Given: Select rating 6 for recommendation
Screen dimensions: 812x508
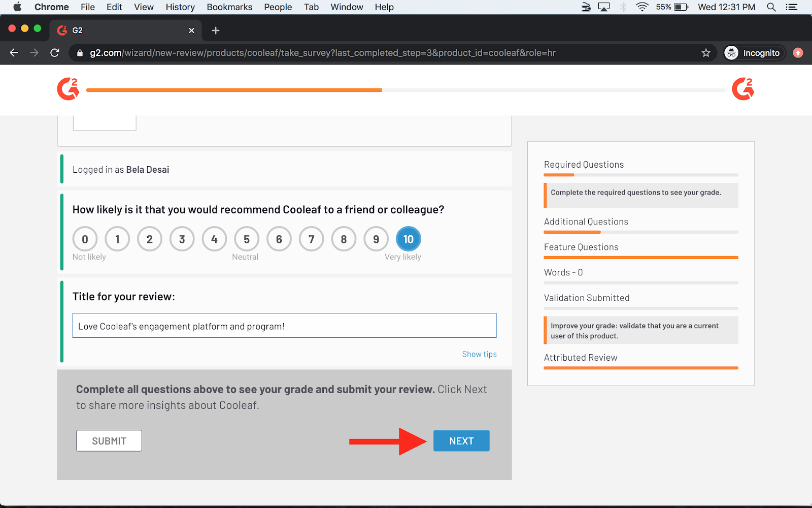Looking at the screenshot, I should click(279, 239).
